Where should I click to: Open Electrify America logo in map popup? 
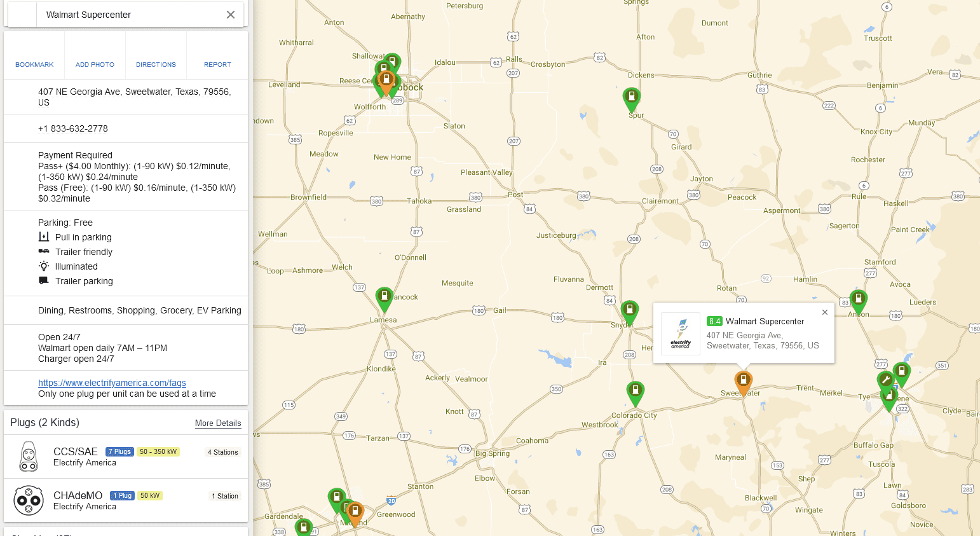coord(681,333)
